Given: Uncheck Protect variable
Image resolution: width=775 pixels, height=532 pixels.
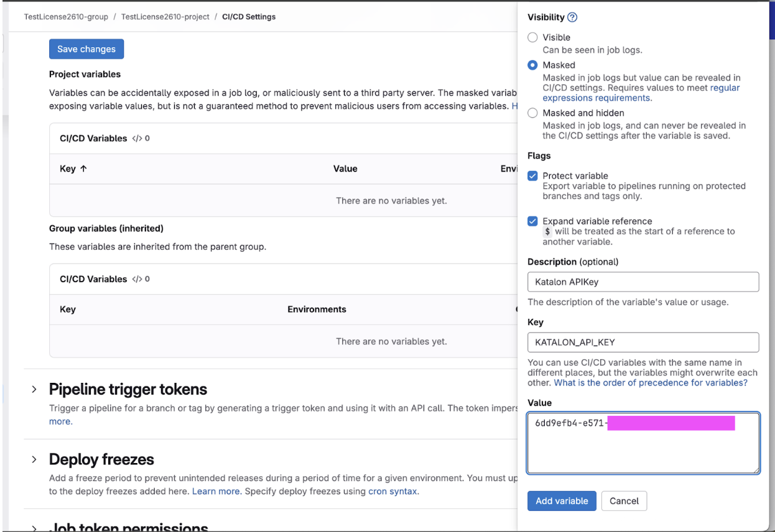Looking at the screenshot, I should 532,176.
